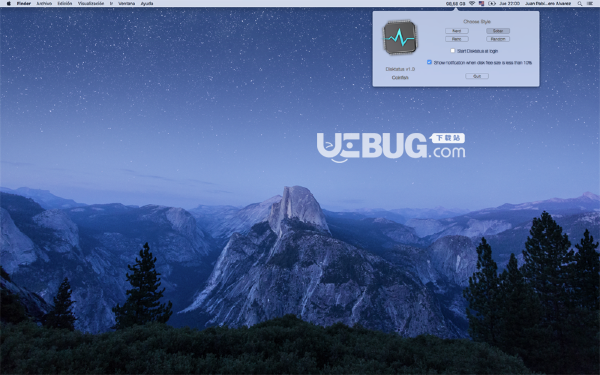
Task: Click the disk free space GB indicator in the menu bar
Action: [455, 3]
